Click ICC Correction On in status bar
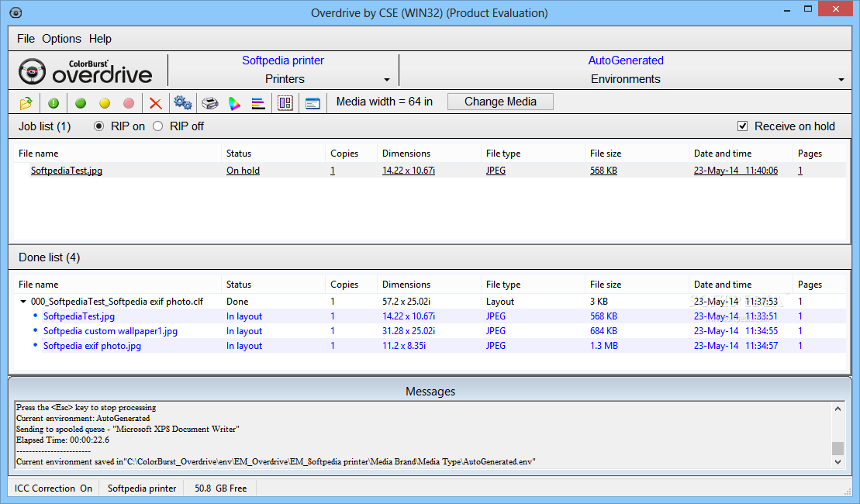 [x=54, y=488]
